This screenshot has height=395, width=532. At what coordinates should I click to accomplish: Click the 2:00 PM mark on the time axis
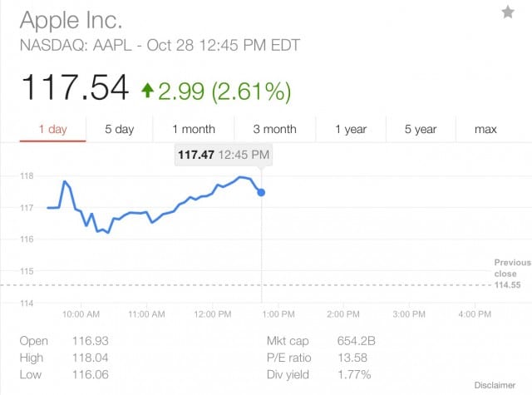pyautogui.click(x=342, y=314)
